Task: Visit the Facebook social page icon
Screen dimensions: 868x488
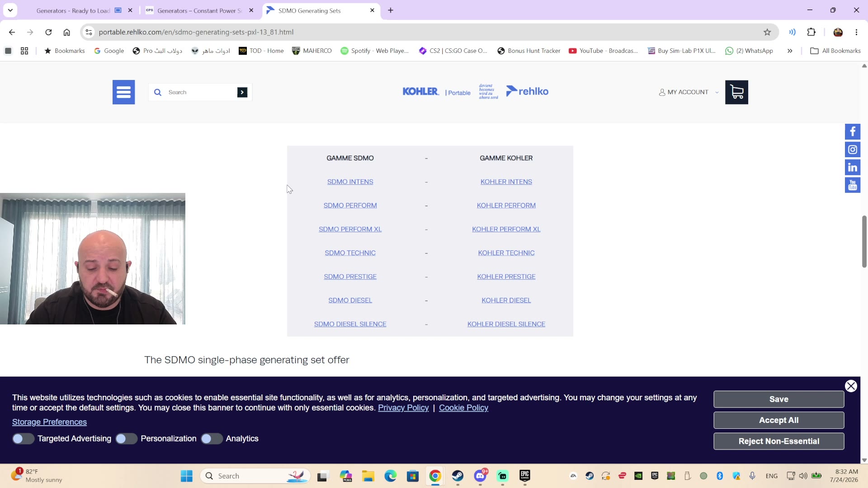Action: click(x=853, y=131)
